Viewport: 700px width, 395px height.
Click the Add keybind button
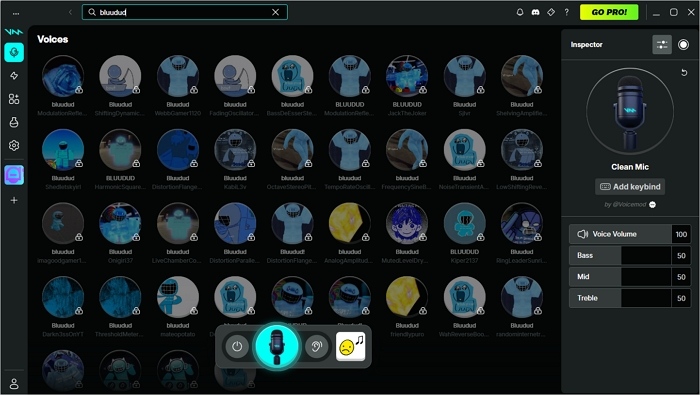click(x=630, y=187)
